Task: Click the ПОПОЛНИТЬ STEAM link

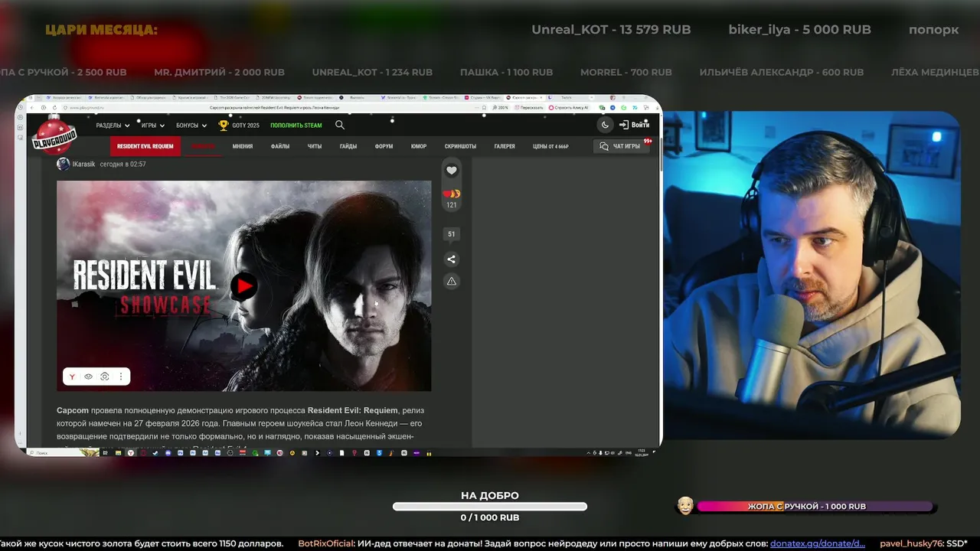Action: click(x=296, y=126)
